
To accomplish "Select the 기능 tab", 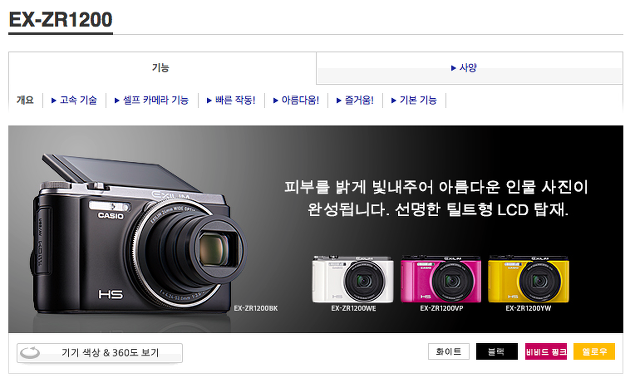I will 161,67.
